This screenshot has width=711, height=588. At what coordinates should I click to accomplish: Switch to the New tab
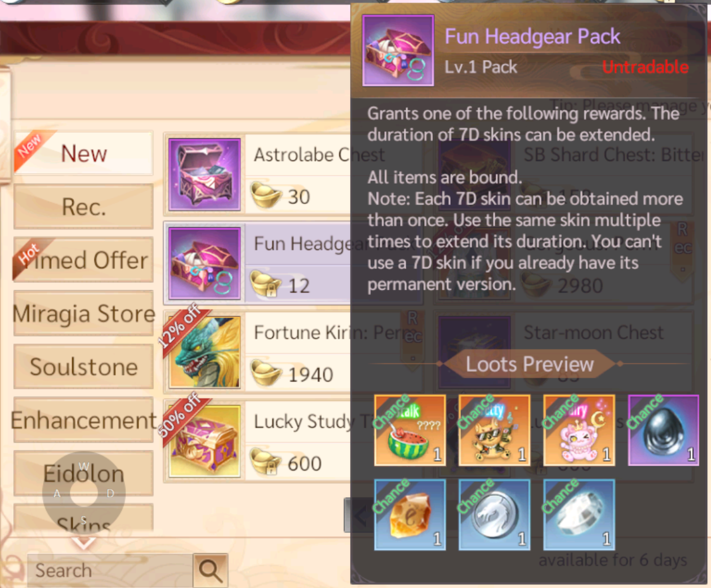(x=83, y=153)
